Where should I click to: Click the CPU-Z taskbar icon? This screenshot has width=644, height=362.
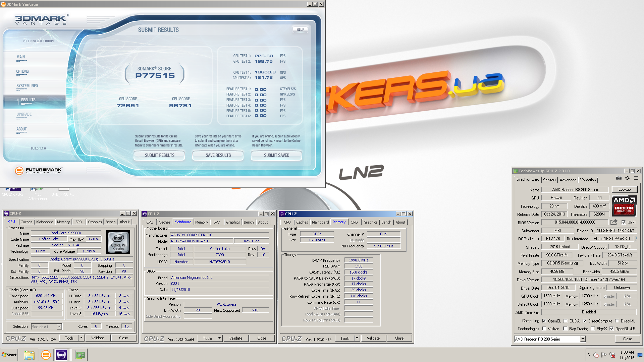coord(61,355)
